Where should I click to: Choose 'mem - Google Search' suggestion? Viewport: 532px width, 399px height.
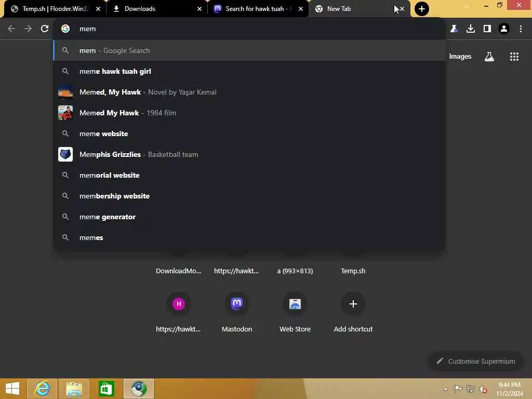(x=249, y=50)
